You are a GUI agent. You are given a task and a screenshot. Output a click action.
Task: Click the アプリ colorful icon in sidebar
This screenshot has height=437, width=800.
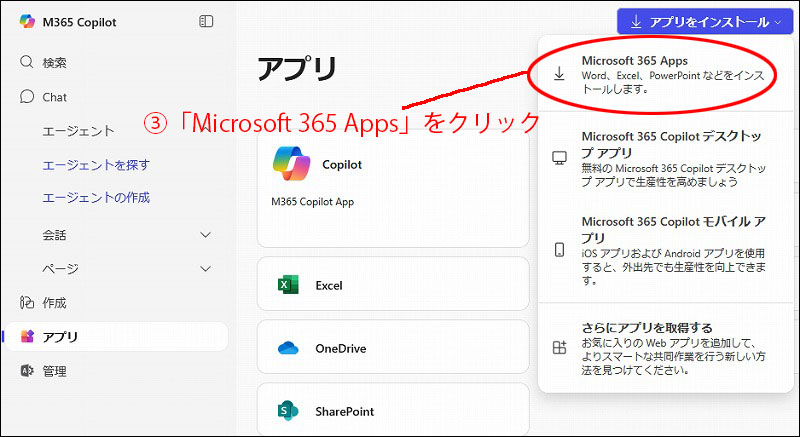(27, 337)
